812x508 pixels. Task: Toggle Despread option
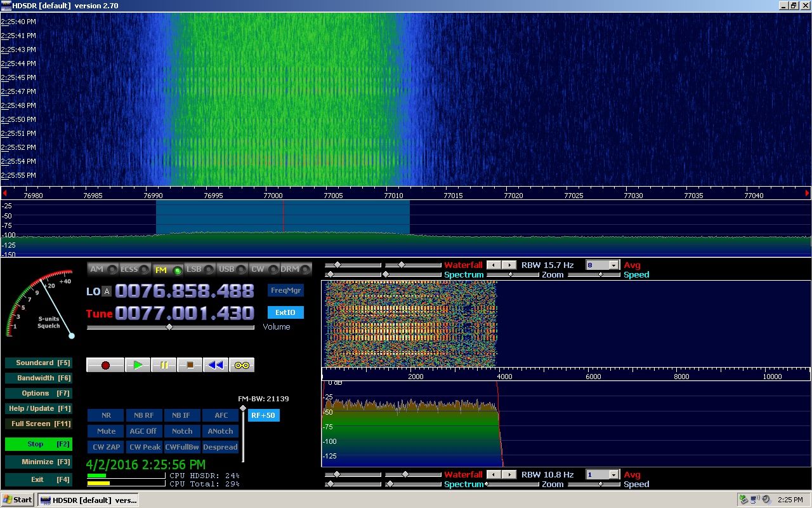pyautogui.click(x=221, y=447)
